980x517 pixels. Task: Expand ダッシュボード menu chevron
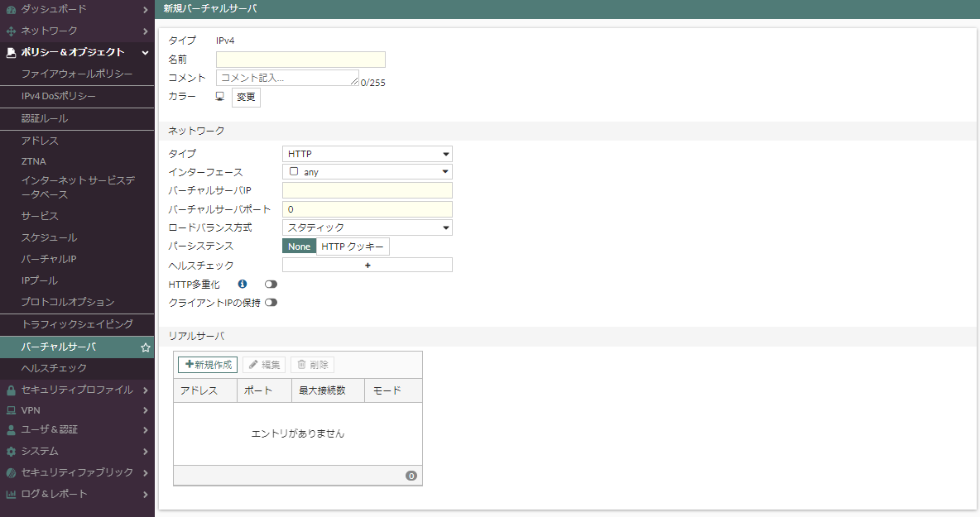[x=146, y=10]
